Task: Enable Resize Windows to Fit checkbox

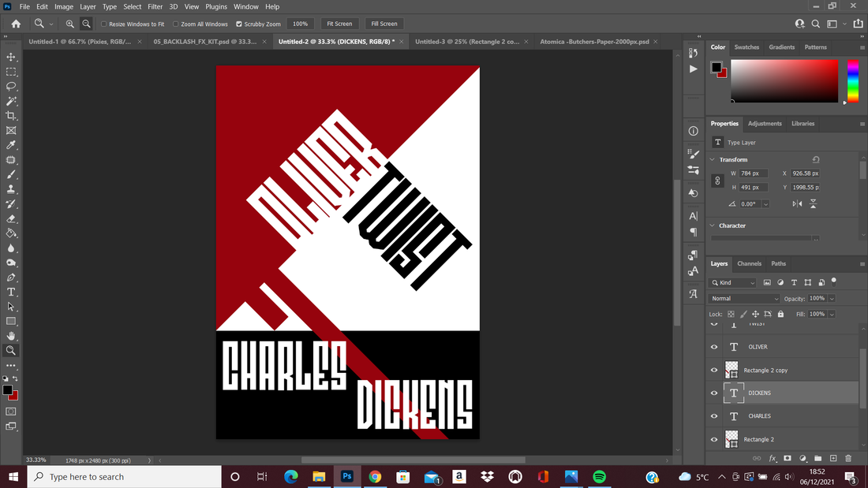Action: (x=103, y=24)
